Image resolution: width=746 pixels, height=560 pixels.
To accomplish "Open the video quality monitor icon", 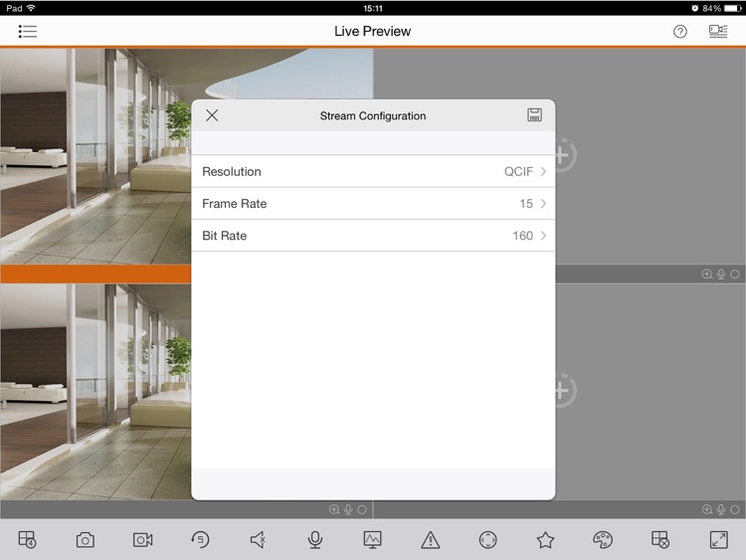I will tap(373, 539).
